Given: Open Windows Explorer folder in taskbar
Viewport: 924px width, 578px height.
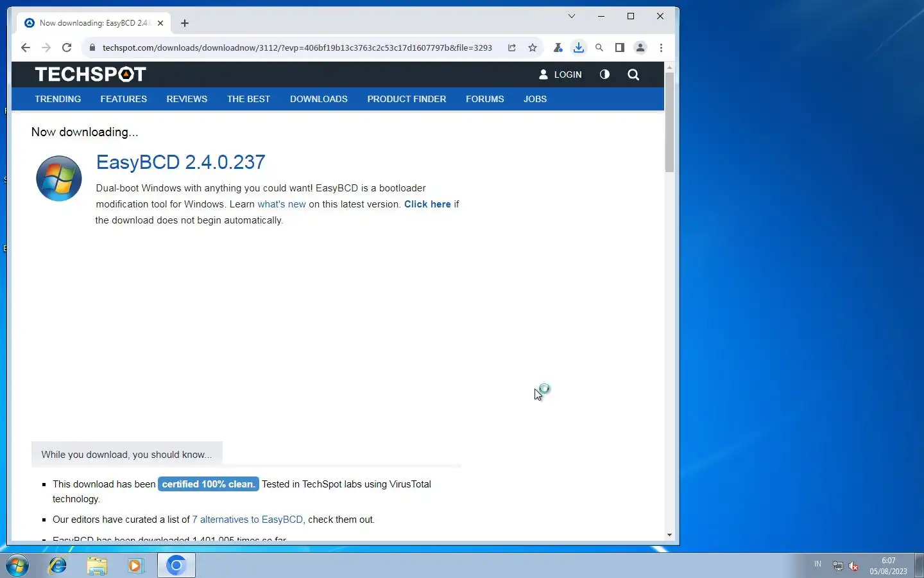Looking at the screenshot, I should coord(97,566).
